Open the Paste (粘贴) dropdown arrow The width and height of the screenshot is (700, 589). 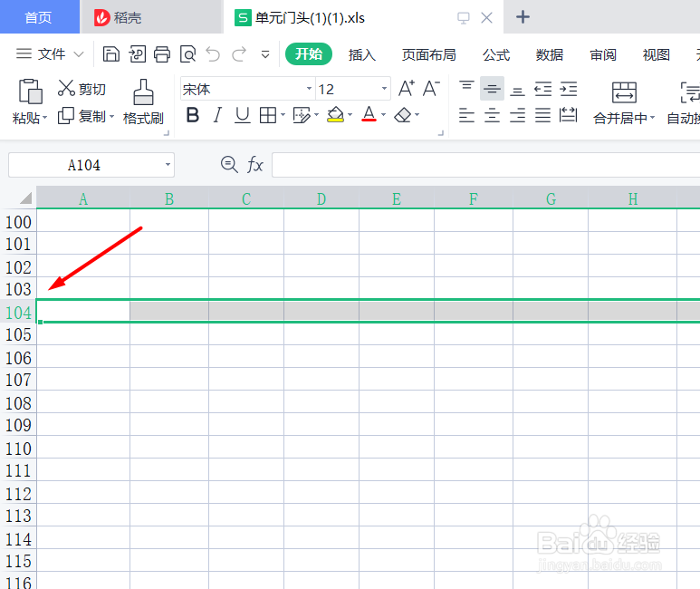(44, 118)
